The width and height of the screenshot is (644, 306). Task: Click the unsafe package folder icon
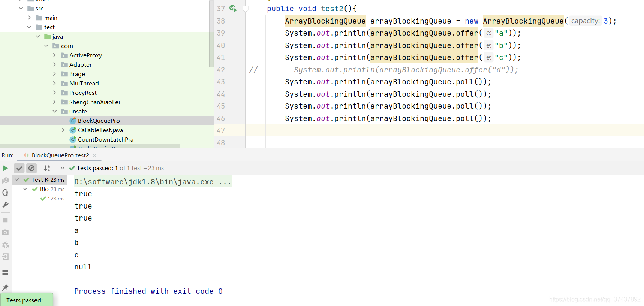64,111
